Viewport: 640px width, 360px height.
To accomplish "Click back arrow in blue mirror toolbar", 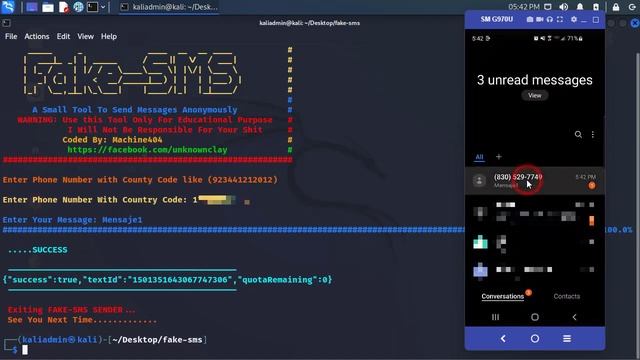I will click(x=503, y=338).
